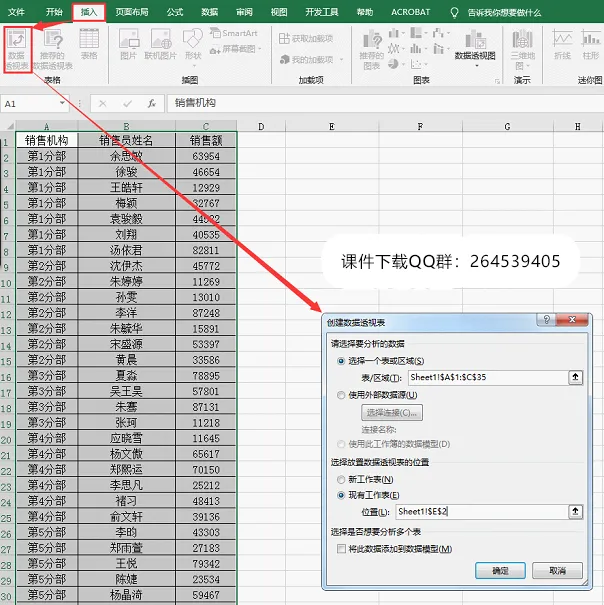Click the scatter chart icon

(x=416, y=64)
